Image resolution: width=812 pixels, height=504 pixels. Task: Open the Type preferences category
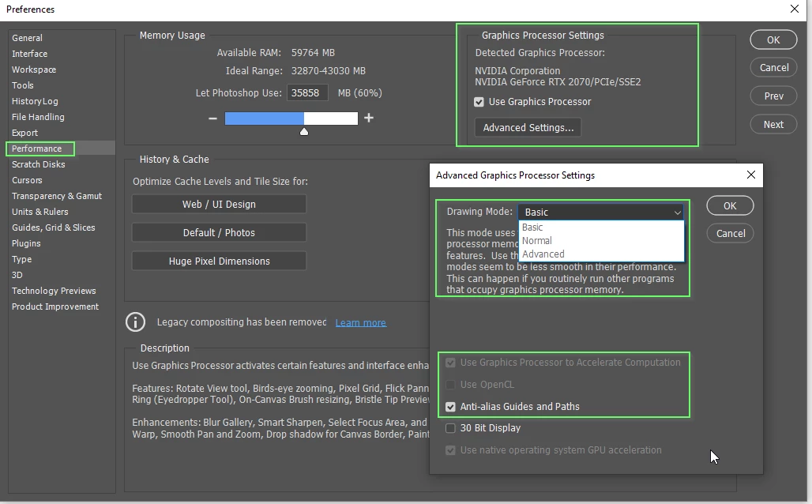point(22,260)
